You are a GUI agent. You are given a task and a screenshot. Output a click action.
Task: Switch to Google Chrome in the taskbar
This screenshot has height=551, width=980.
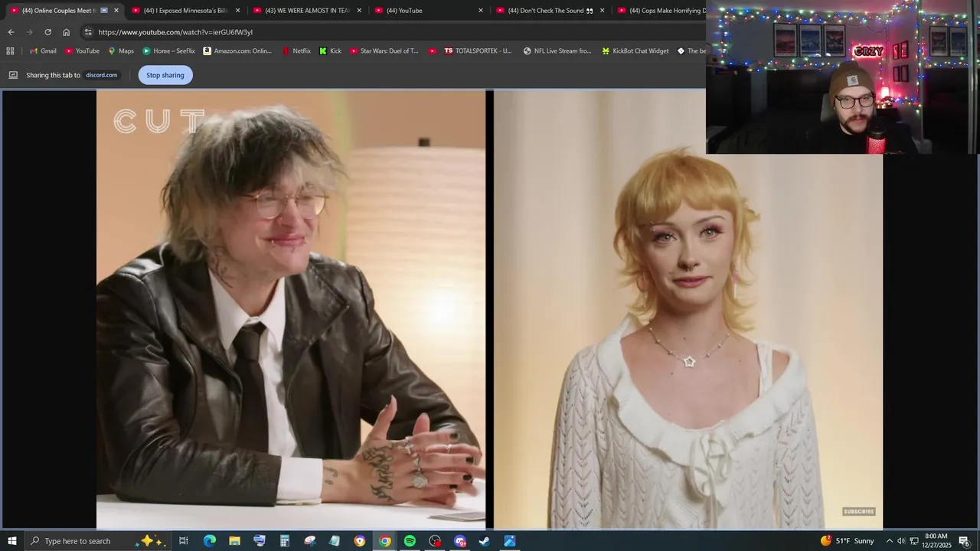click(x=385, y=541)
